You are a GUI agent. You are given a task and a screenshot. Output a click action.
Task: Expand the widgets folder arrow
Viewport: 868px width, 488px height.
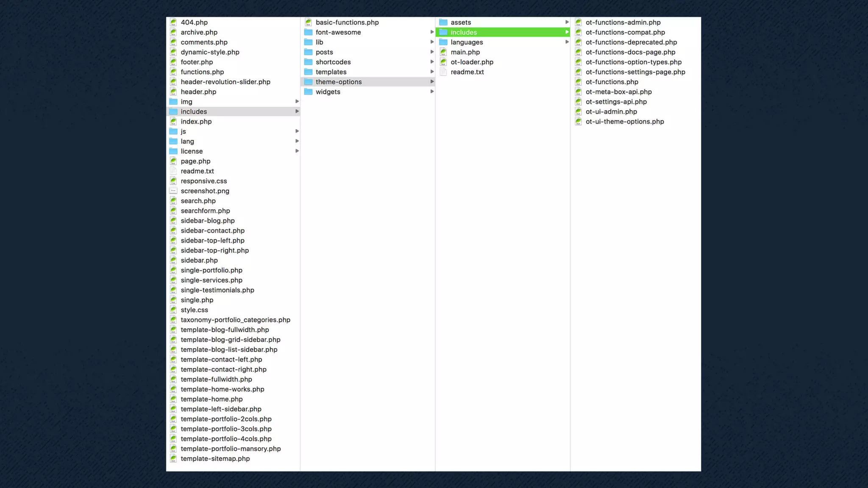pos(432,92)
